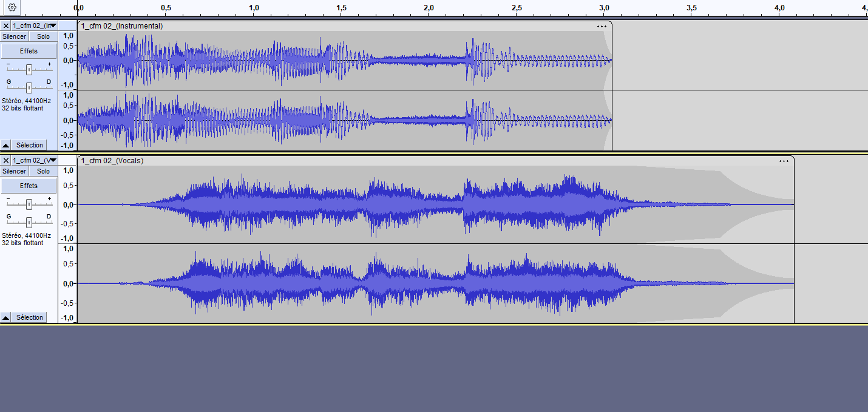Screen dimensions: 868x412
Task: Click the Instrumental upper channel waveform
Action: coord(345,60)
